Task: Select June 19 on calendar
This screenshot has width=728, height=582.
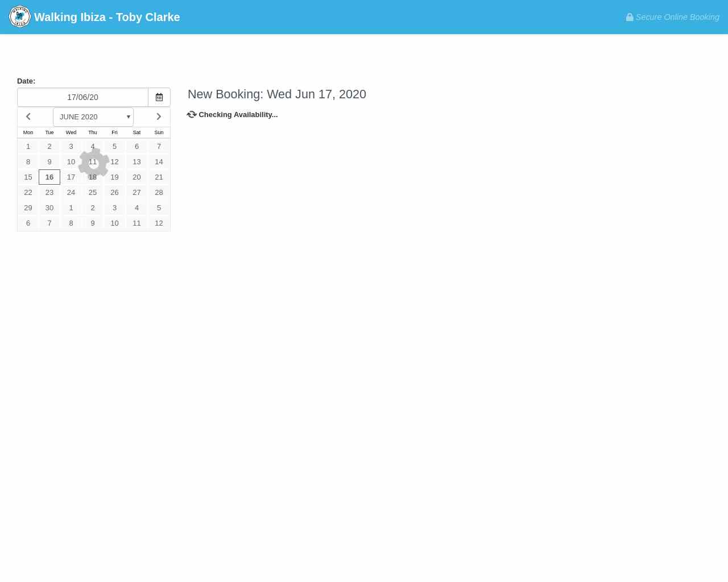Action: (114, 177)
